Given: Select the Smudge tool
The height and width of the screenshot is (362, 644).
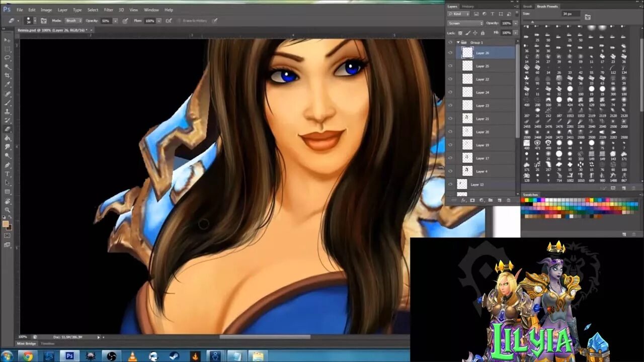Looking at the screenshot, I should (7, 147).
